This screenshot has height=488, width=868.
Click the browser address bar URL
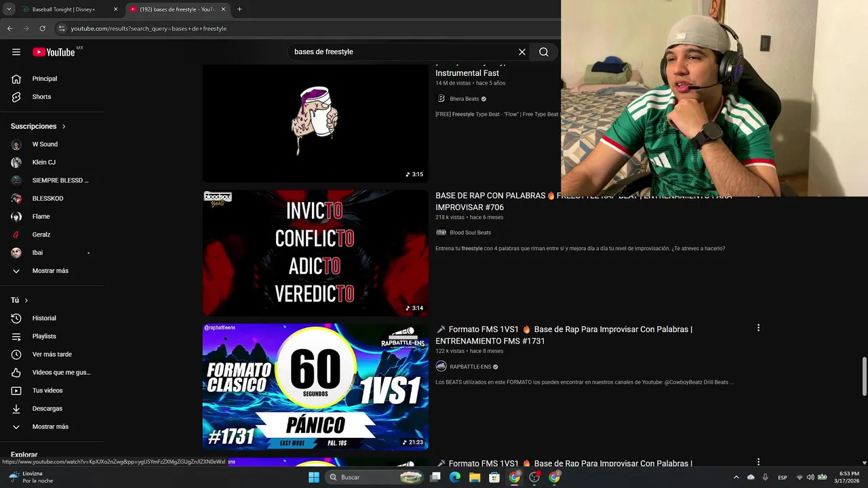pos(149,28)
